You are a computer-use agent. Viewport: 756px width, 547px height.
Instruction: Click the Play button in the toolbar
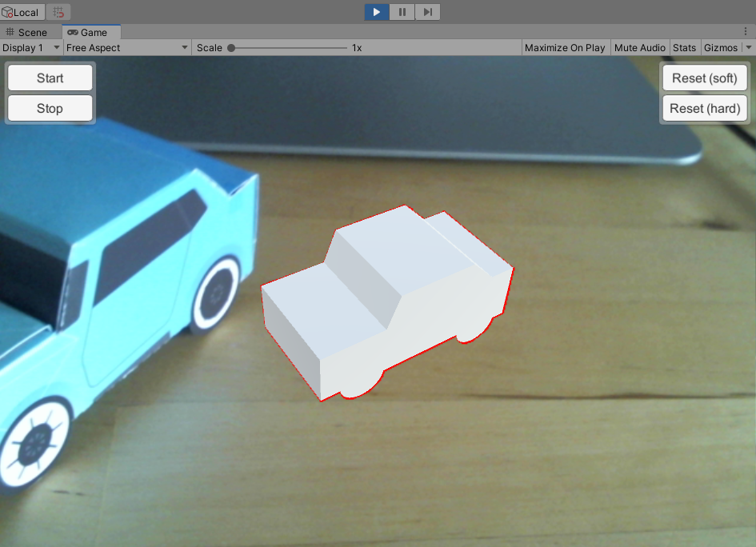[x=377, y=12]
